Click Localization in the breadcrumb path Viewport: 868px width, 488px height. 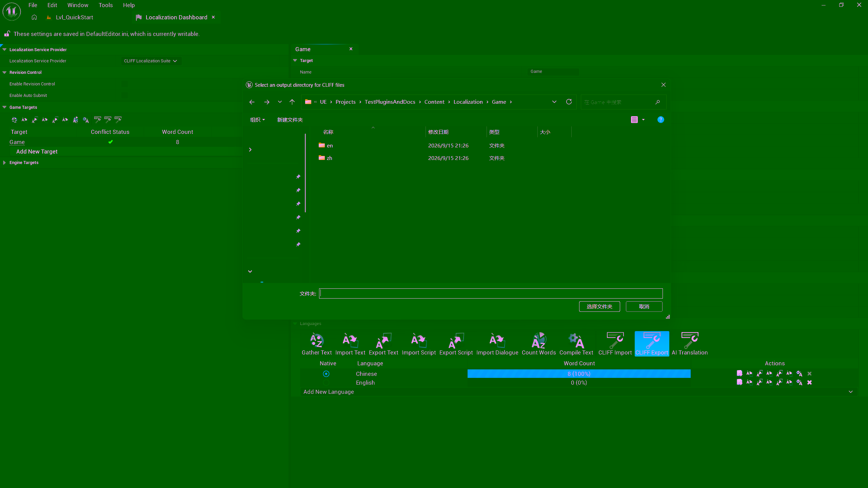click(x=468, y=102)
